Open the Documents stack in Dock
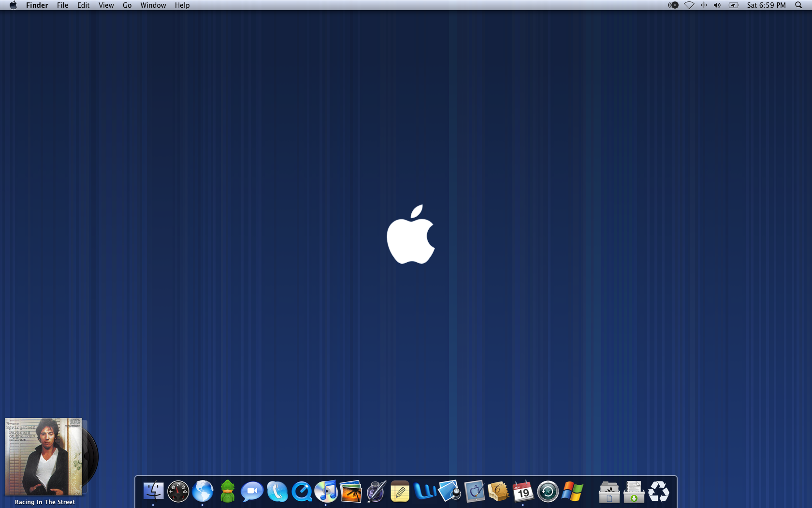 pyautogui.click(x=609, y=492)
